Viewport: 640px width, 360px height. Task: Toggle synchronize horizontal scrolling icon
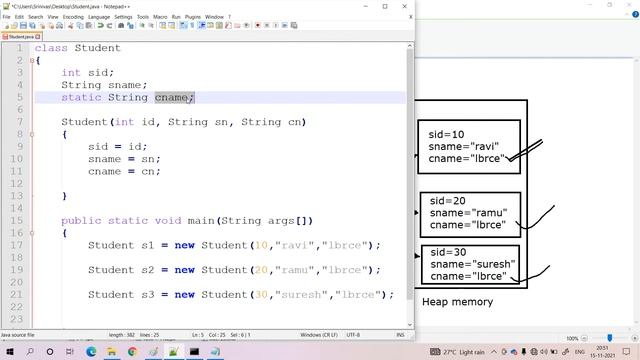pyautogui.click(x=171, y=25)
